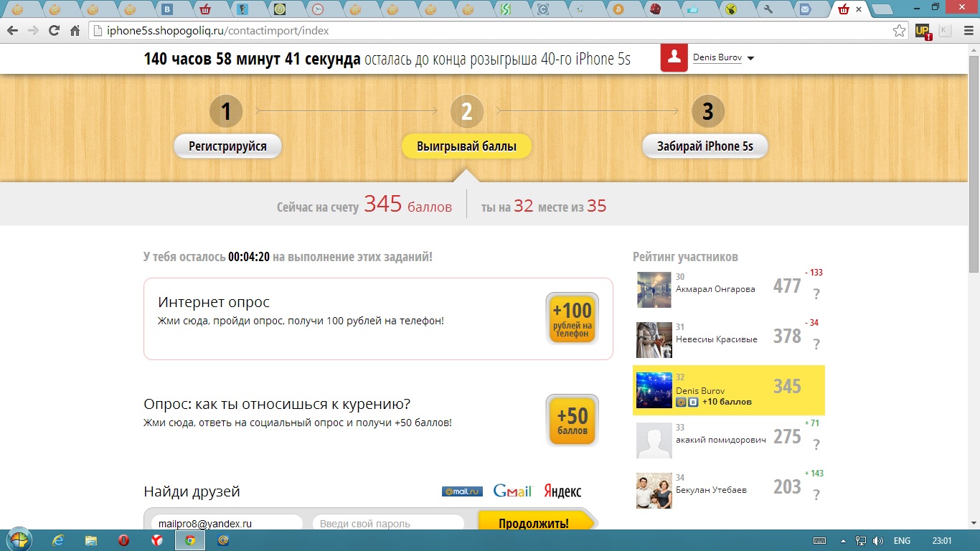The image size is (980, 551).
Task: Launch Opera from the taskbar
Action: pos(124,540)
